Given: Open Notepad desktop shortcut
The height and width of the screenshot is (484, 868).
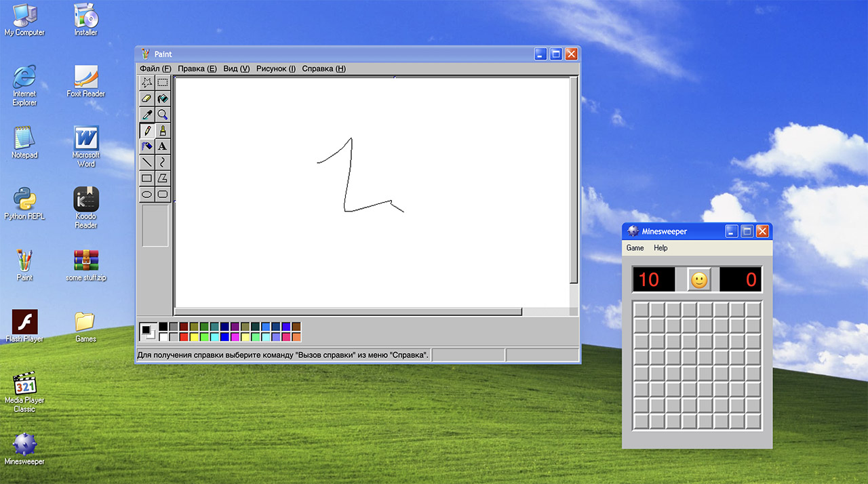Looking at the screenshot, I should (24, 142).
